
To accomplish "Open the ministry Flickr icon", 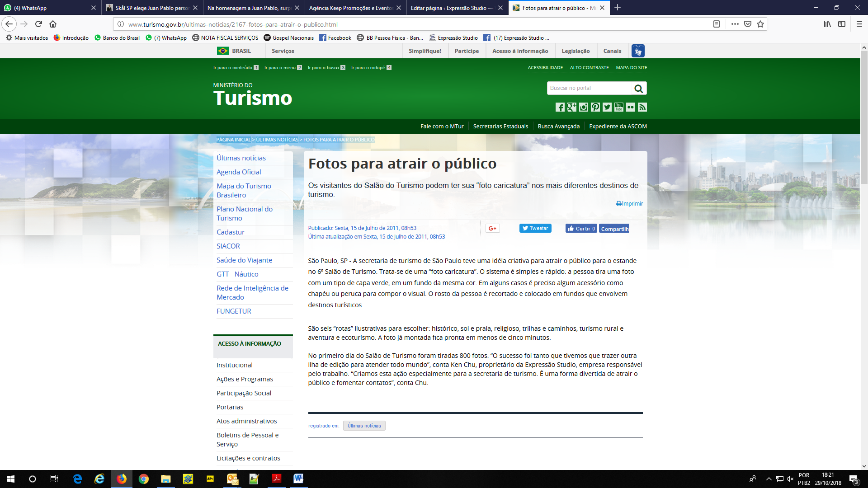I will pyautogui.click(x=631, y=107).
